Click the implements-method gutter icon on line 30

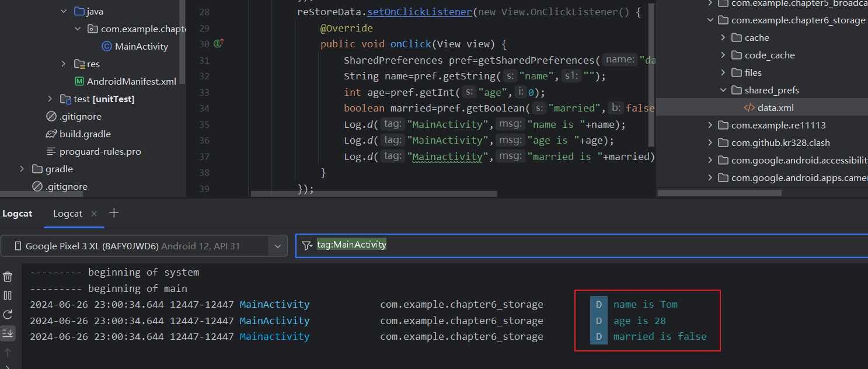[219, 43]
